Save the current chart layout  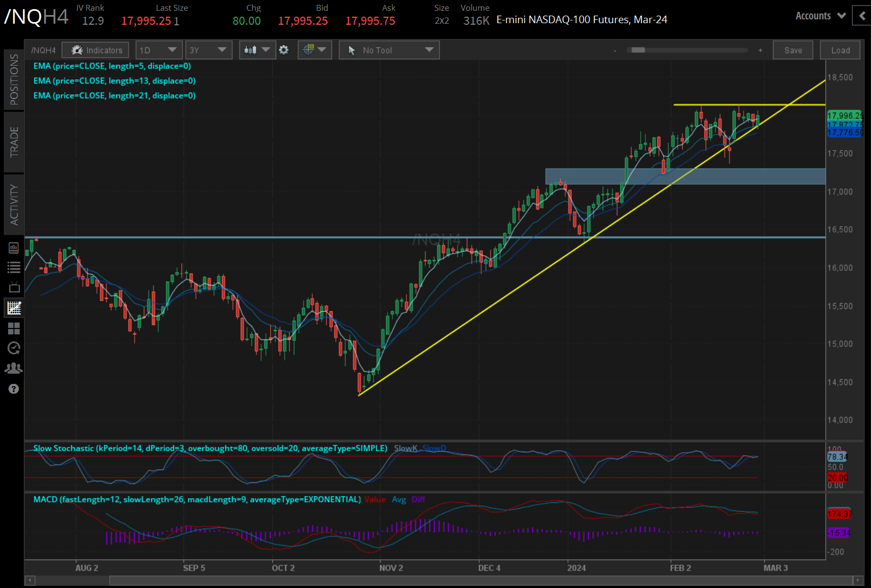pos(793,50)
